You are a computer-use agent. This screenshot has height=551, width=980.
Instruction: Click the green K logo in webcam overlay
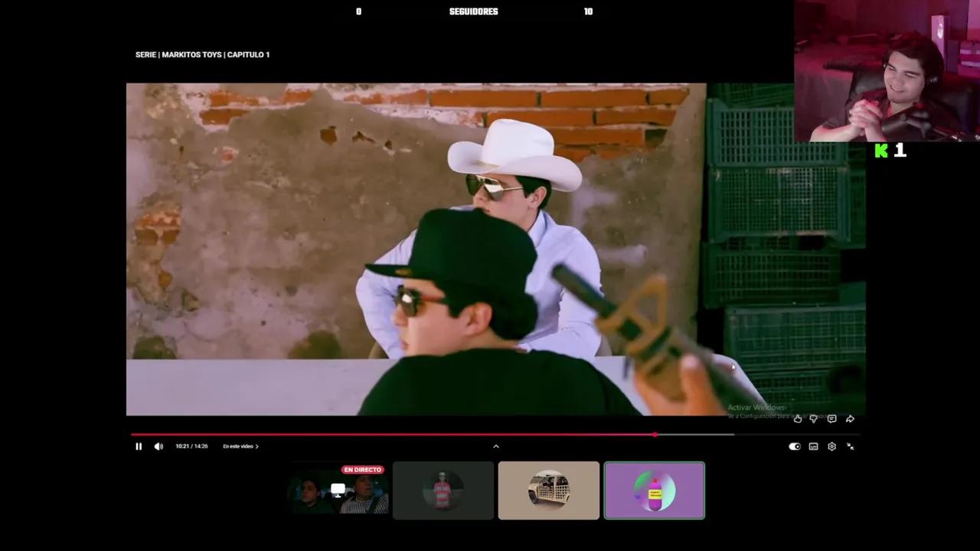(881, 151)
